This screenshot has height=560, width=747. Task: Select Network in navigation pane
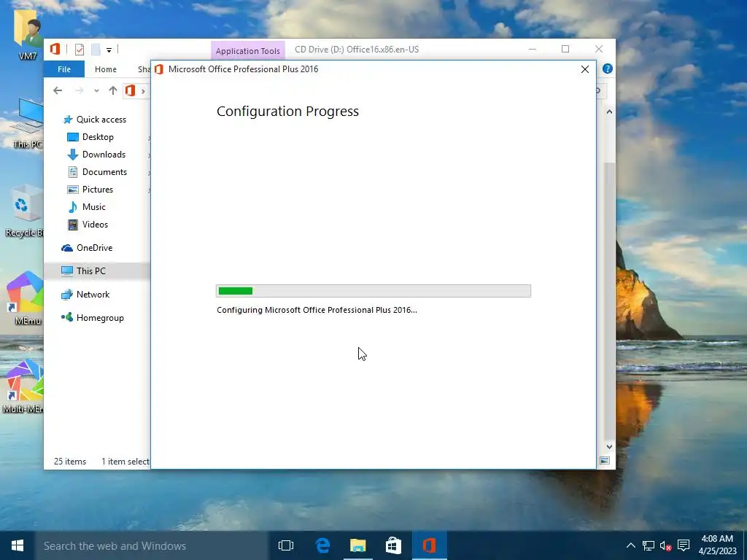click(x=85, y=295)
